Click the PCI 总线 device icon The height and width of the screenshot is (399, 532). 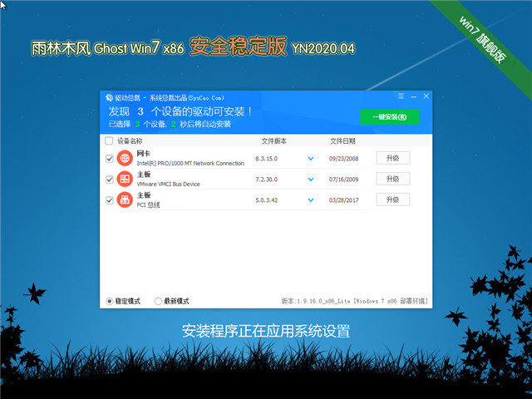[x=125, y=199]
